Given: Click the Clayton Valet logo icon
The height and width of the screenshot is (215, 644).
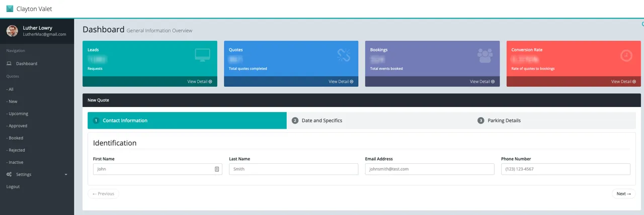Looking at the screenshot, I should click(x=10, y=9).
